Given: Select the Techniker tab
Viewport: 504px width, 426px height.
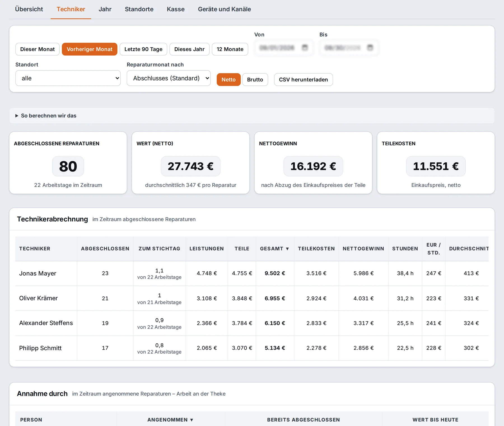Looking at the screenshot, I should 71,9.
